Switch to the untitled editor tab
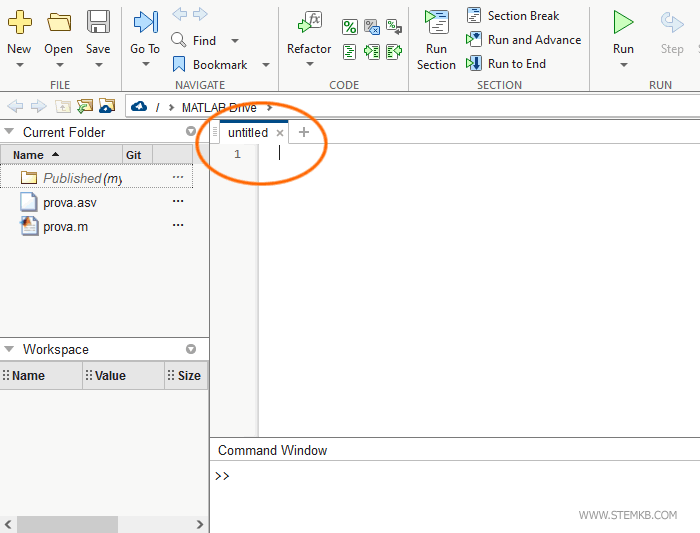The image size is (700, 533). pyautogui.click(x=247, y=132)
